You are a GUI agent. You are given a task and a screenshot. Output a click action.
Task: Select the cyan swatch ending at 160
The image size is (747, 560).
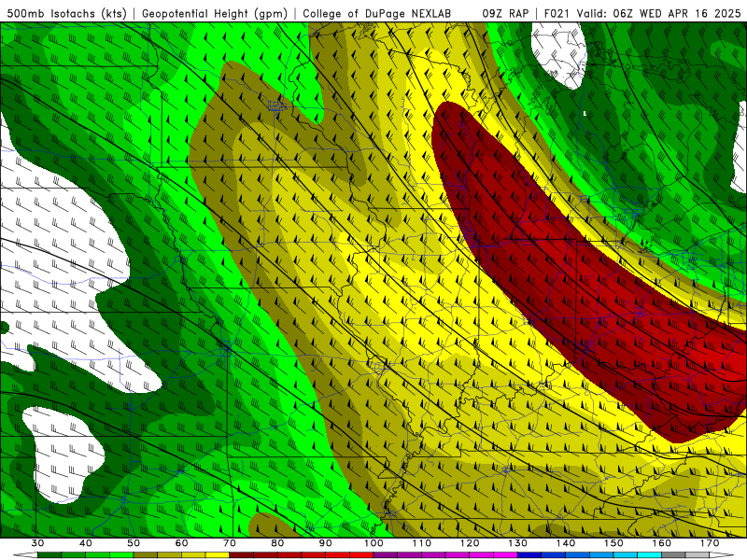(649, 554)
